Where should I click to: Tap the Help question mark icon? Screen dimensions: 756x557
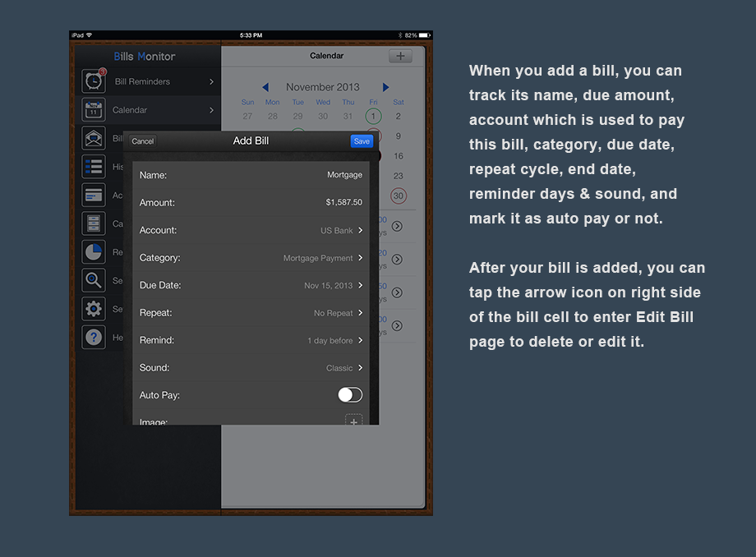pyautogui.click(x=94, y=337)
